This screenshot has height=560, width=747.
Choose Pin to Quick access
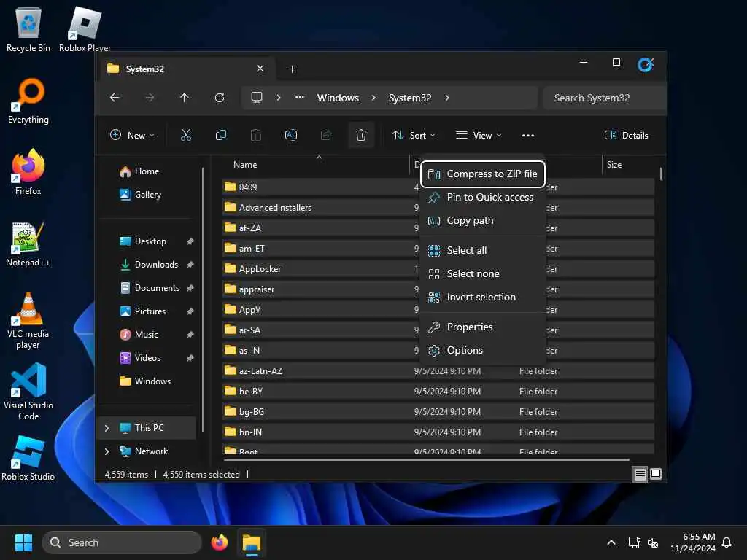coord(483,197)
